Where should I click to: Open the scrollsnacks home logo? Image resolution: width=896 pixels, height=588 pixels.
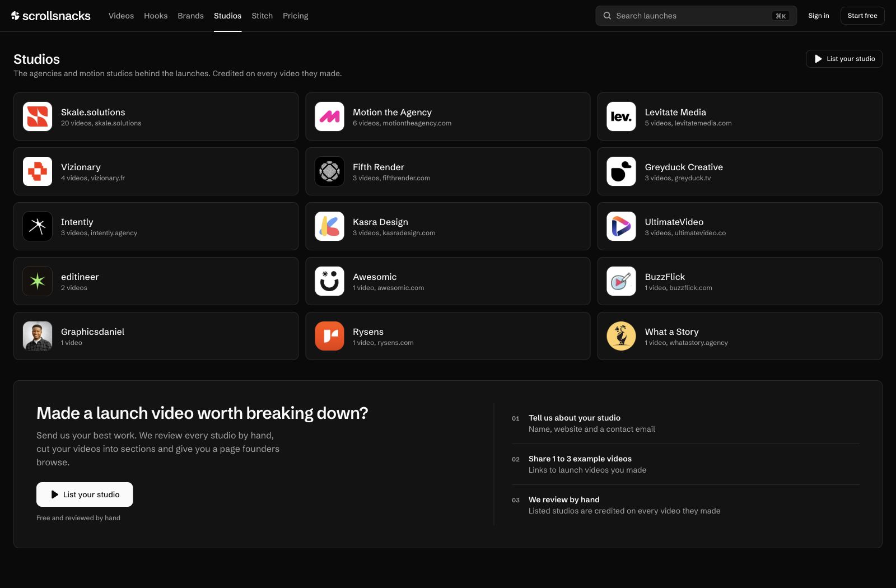pos(51,16)
